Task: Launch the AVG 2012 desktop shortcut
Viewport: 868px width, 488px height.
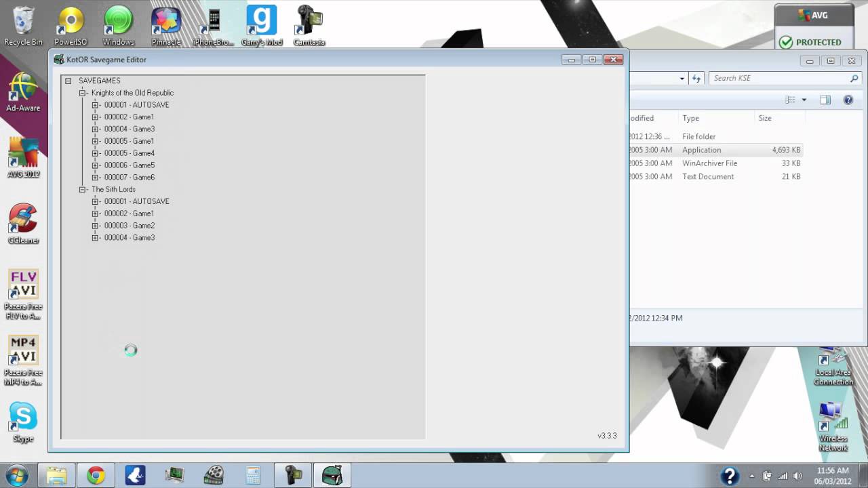Action: [x=23, y=158]
